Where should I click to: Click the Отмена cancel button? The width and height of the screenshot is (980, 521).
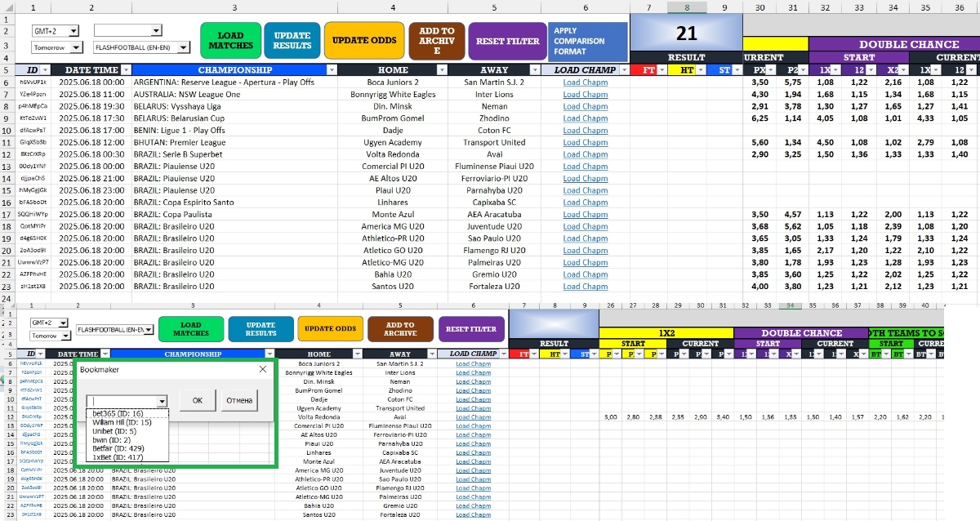click(x=239, y=400)
